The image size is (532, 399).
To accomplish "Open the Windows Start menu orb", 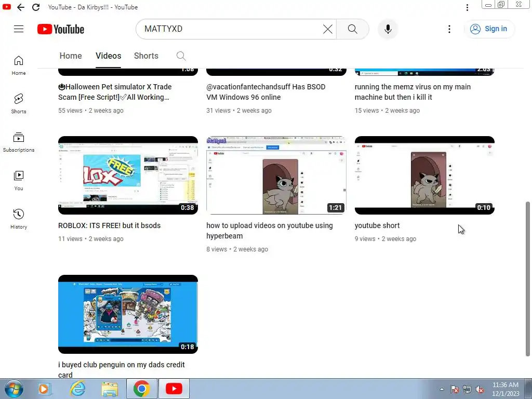I will [14, 389].
